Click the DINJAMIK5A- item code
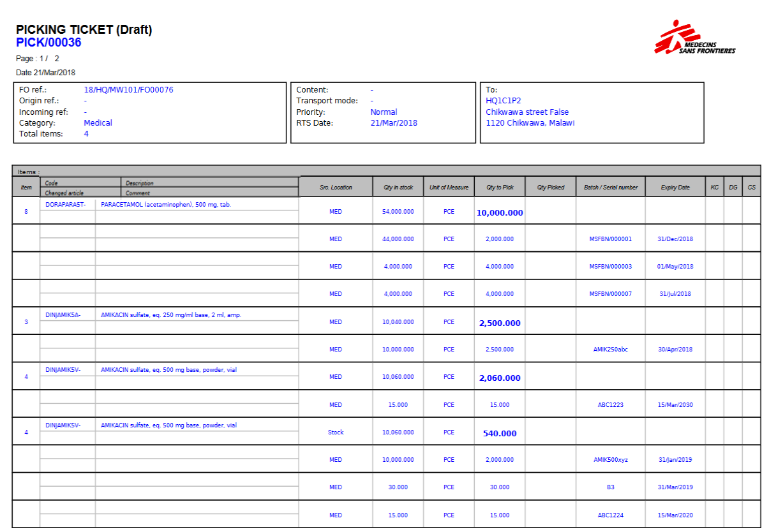769x532 pixels. coord(63,315)
